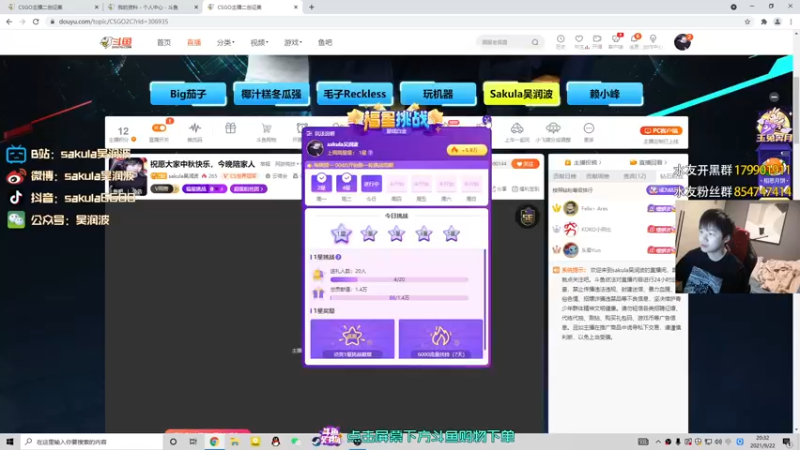
Task: Switch to the 贵宾 VIP tab
Action: (635, 176)
